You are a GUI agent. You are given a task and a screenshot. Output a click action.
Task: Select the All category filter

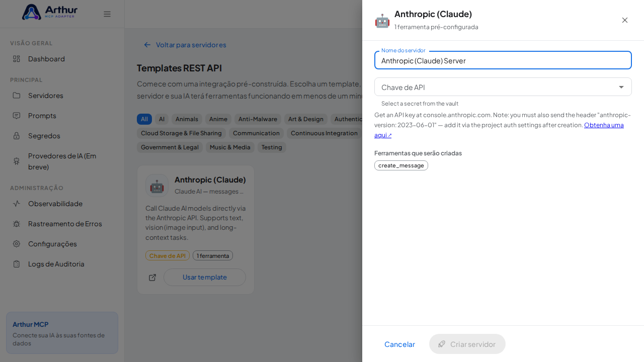[144, 119]
